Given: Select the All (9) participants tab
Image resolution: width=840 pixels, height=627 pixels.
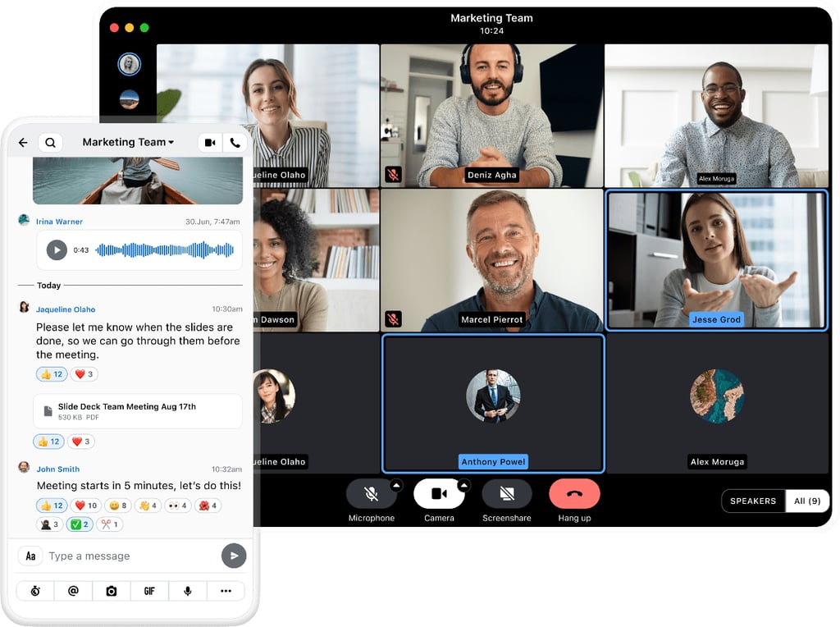Looking at the screenshot, I should click(807, 501).
